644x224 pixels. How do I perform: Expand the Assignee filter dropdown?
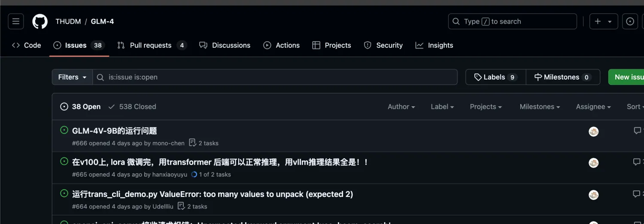tap(593, 107)
